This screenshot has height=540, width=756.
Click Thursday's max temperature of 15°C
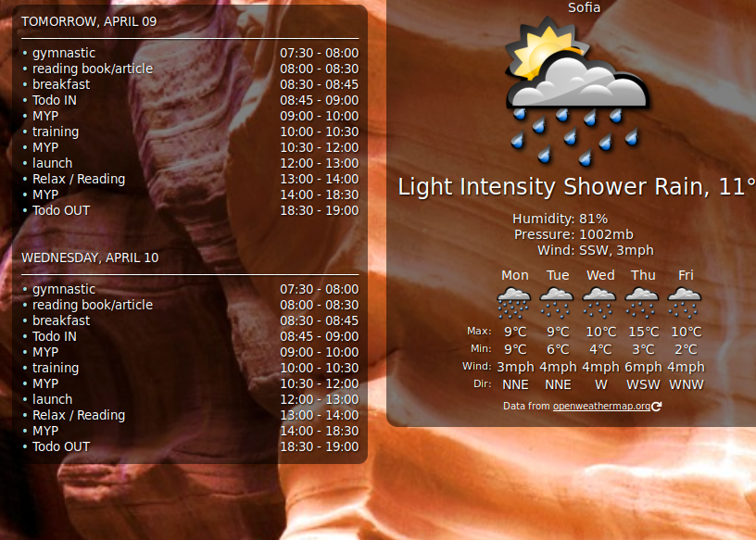click(x=641, y=331)
